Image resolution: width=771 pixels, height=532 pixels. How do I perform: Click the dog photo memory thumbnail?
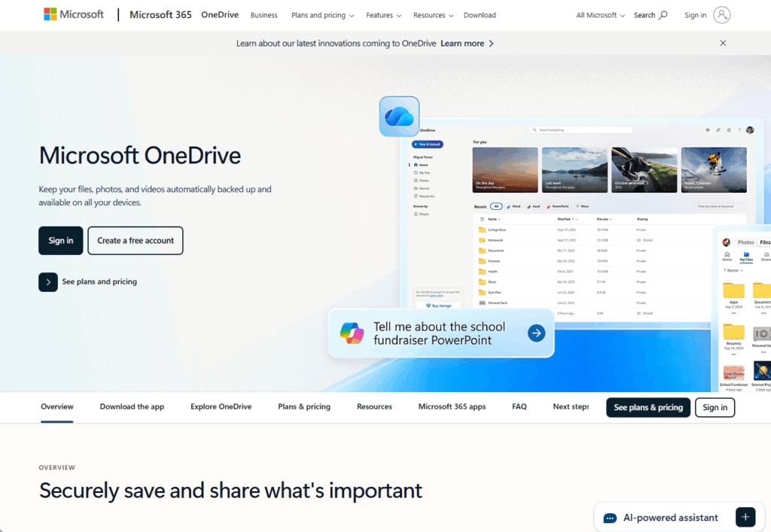645,170
